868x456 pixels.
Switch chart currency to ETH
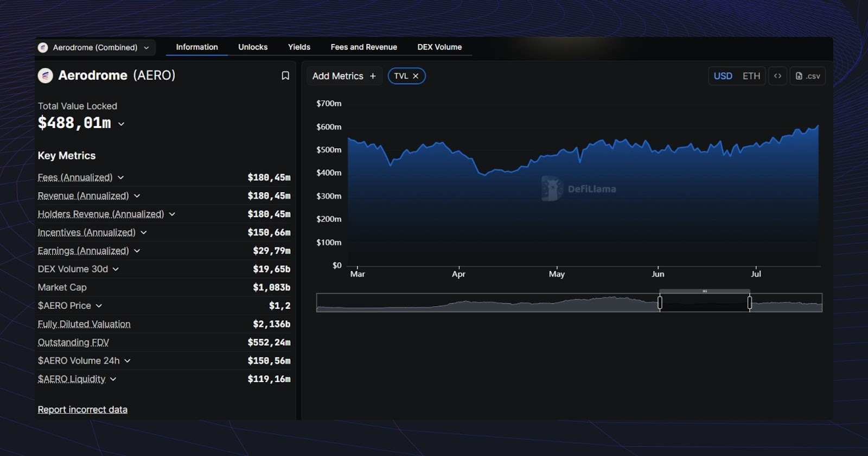751,76
